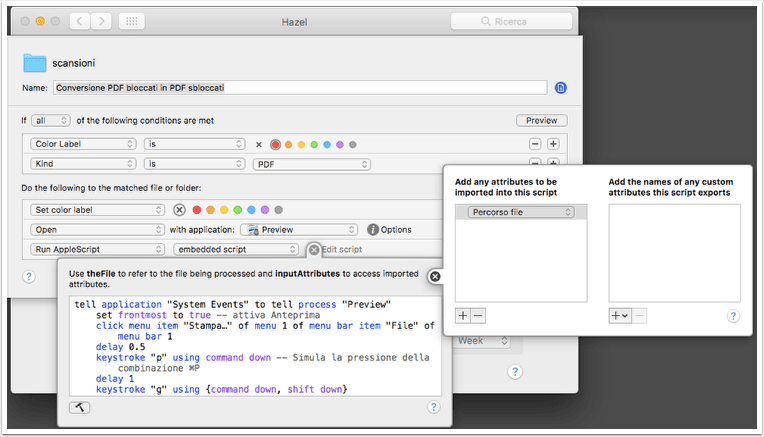Click the compile script hammer icon
The image size is (764, 437).
coord(79,407)
